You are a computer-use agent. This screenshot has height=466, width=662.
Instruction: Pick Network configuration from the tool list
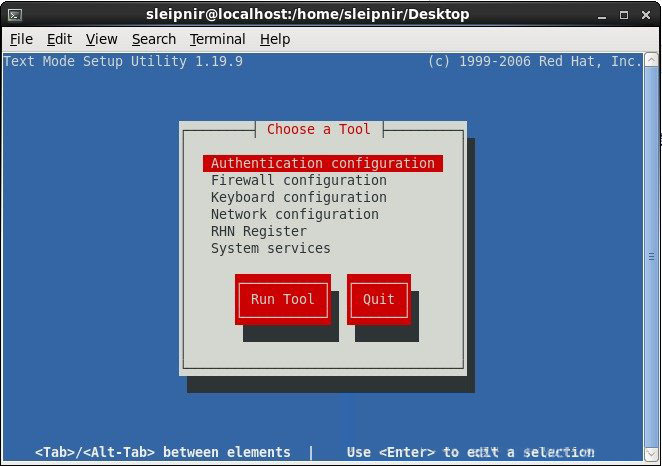[294, 214]
